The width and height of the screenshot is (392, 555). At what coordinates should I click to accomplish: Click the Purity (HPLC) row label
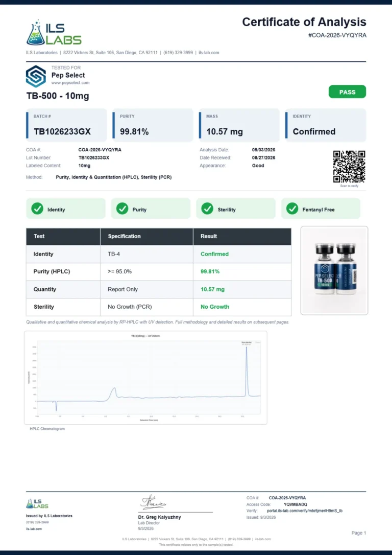pyautogui.click(x=52, y=271)
